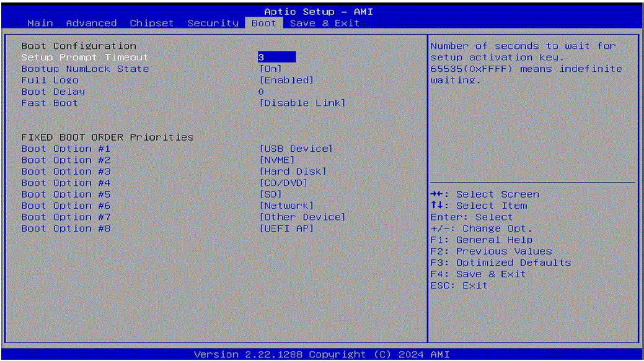Viewport: 644px width, 361px height.
Task: Click the 'Select Item' key hint
Action: pos(479,206)
